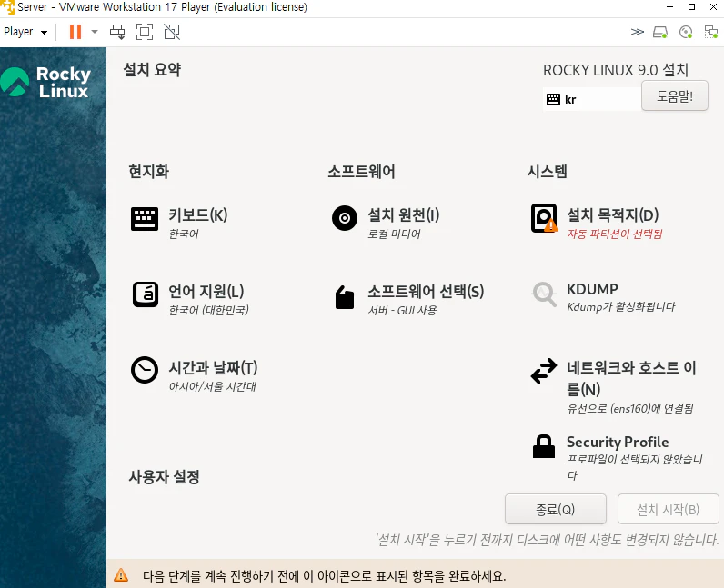The image size is (724, 588).
Task: Close the VMware Player window
Action: [713, 7]
